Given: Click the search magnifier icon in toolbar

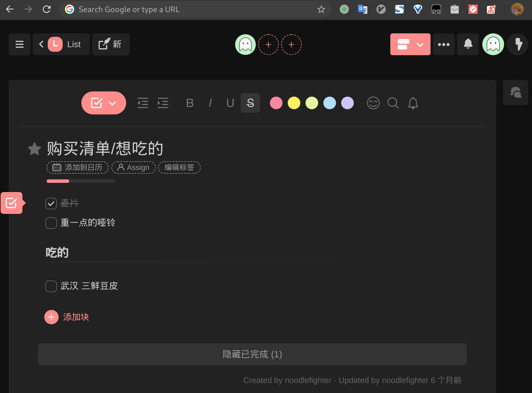Looking at the screenshot, I should point(393,103).
